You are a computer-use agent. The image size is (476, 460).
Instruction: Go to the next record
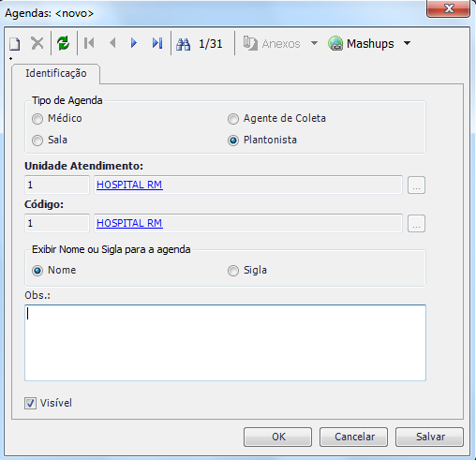tap(134, 43)
